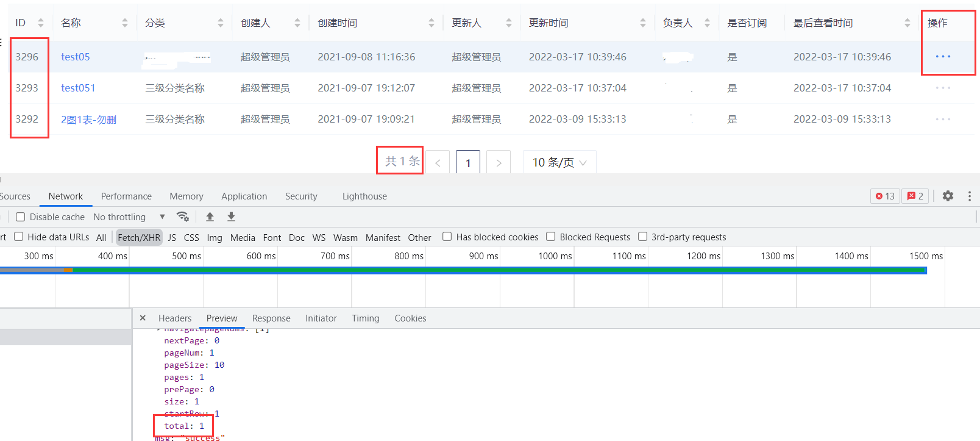980x441 pixels.
Task: Select the highlighted request row in list
Action: pos(65,337)
